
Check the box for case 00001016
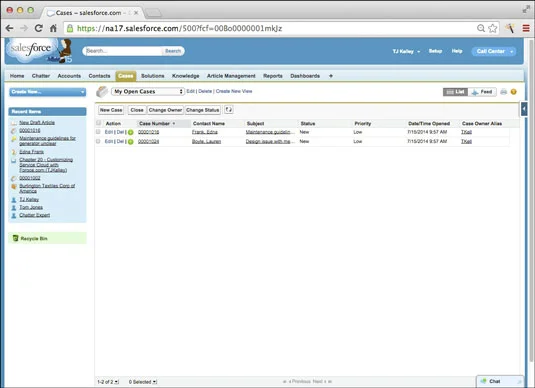point(98,132)
